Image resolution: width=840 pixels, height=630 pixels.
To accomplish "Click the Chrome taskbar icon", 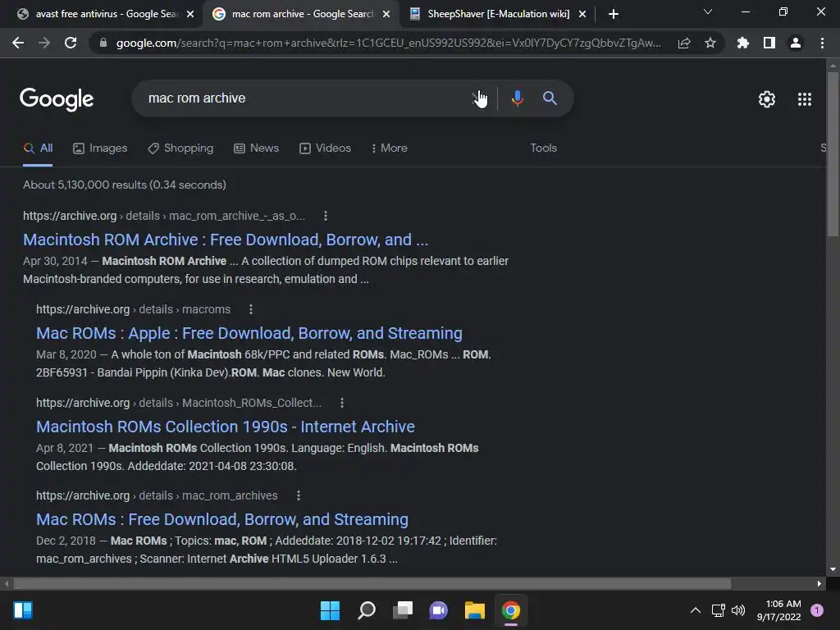I will point(511,610).
